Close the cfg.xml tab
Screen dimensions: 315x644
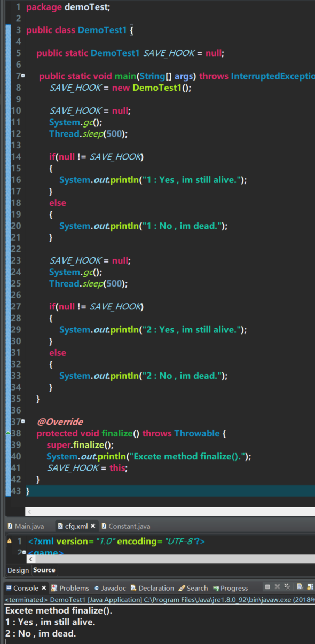point(93,526)
